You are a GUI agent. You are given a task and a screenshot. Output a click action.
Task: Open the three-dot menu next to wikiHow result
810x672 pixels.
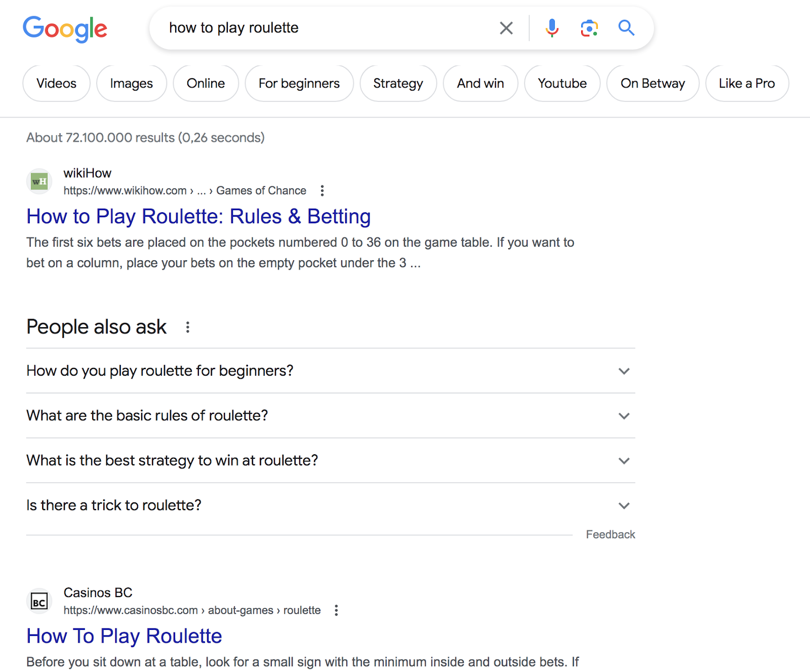click(x=322, y=190)
